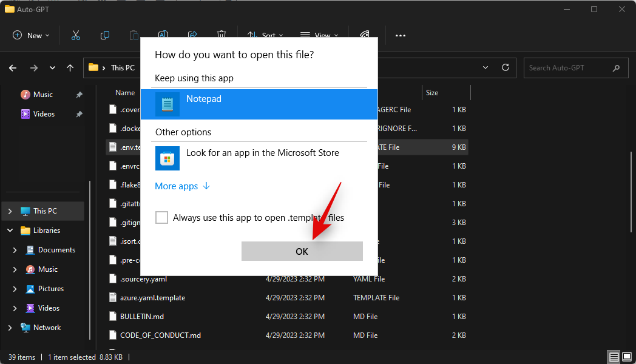636x364 pixels.
Task: Go back with the left arrow button
Action: (x=13, y=68)
